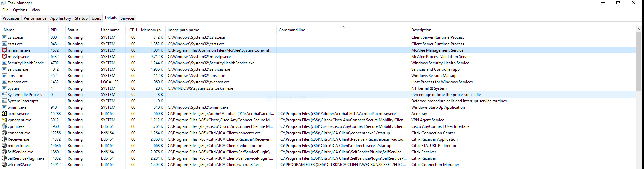Image resolution: width=644 pixels, height=169 pixels.
Task: Click the Citrix FTA, URL Redirector description
Action: [x=434, y=146]
